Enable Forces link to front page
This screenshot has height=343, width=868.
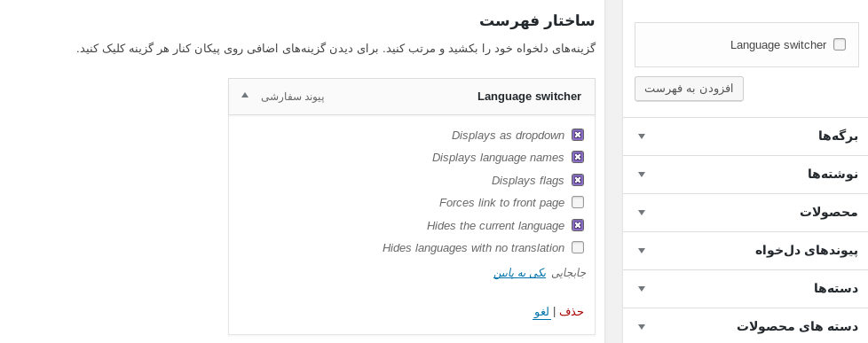pyautogui.click(x=578, y=202)
